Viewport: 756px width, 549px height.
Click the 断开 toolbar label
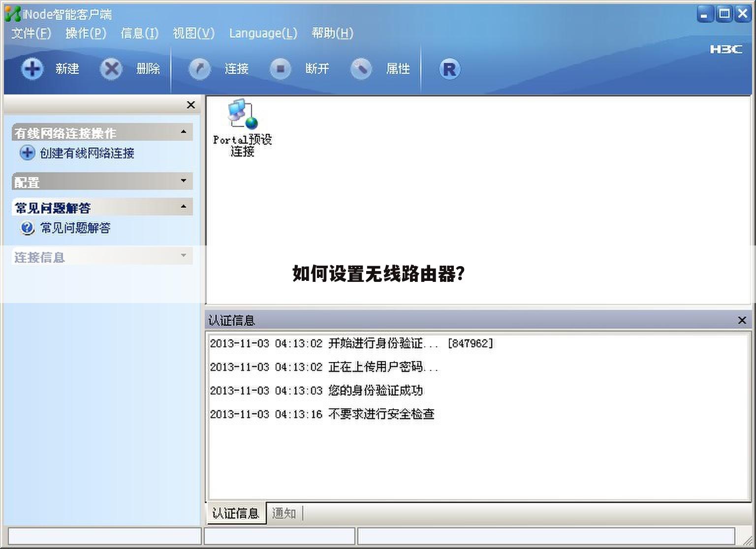317,69
